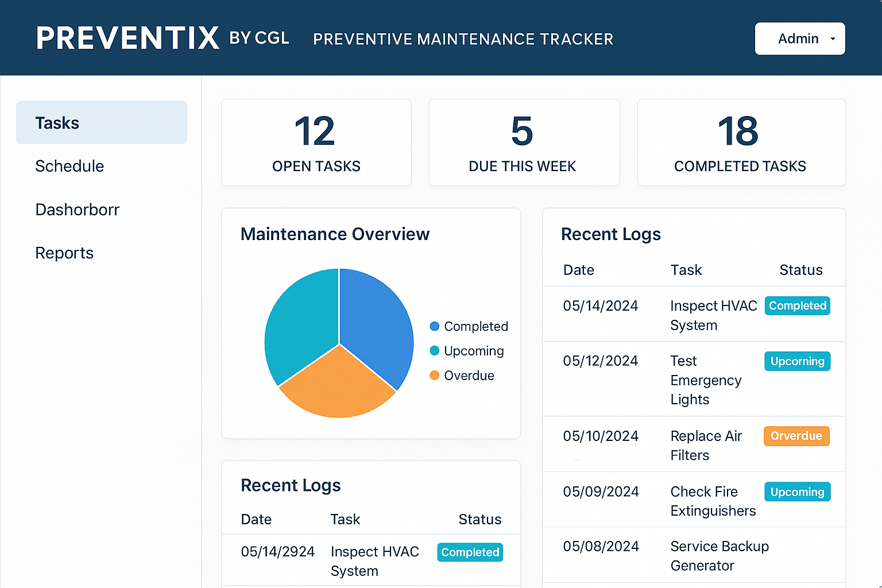Open the 18 Completed Tasks card
882x588 pixels.
(741, 142)
